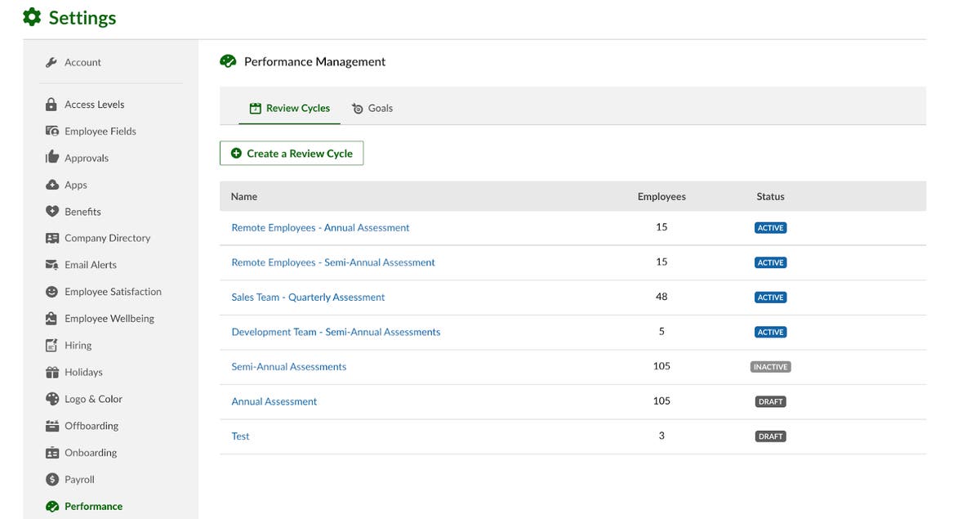Switch to the Goals tab

pos(372,107)
